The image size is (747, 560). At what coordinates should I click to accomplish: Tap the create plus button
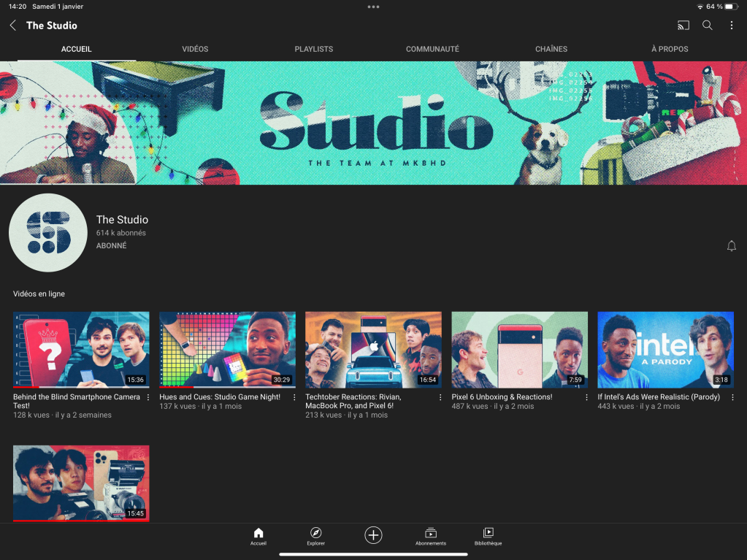coord(373,535)
